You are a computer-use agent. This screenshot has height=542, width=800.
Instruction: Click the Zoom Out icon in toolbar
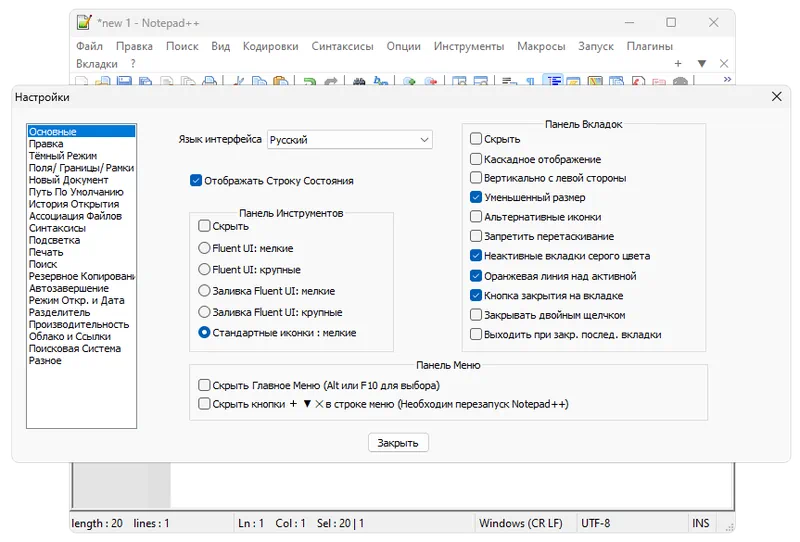point(431,81)
